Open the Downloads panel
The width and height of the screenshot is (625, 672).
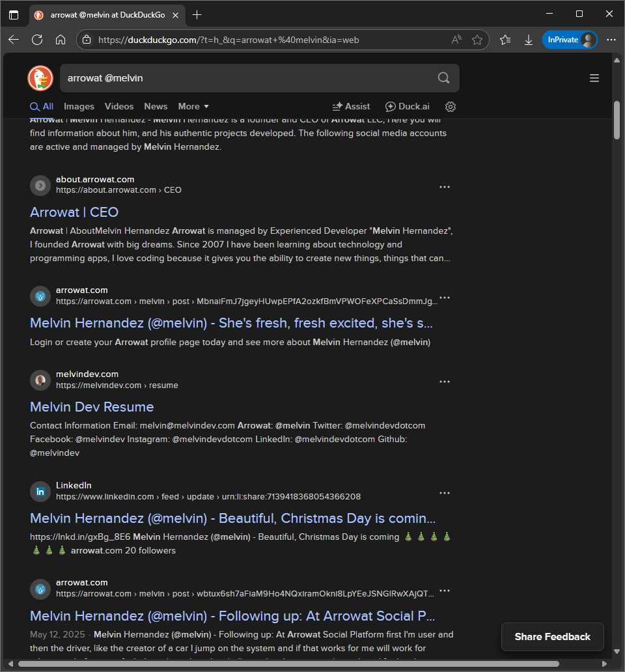pyautogui.click(x=529, y=40)
